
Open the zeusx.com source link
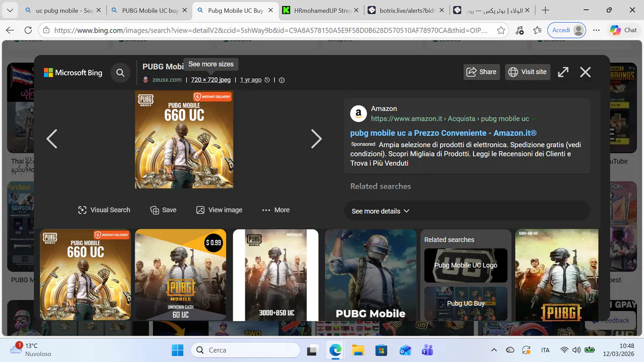click(167, 79)
